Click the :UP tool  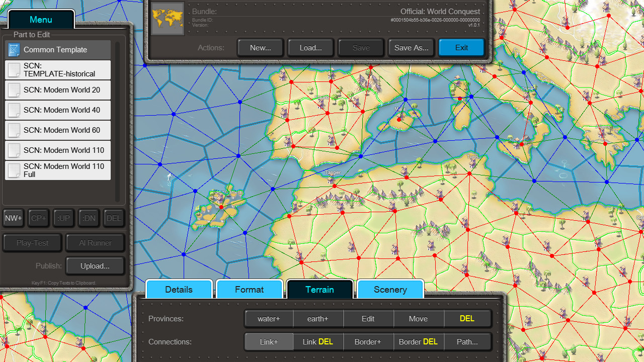(63, 218)
